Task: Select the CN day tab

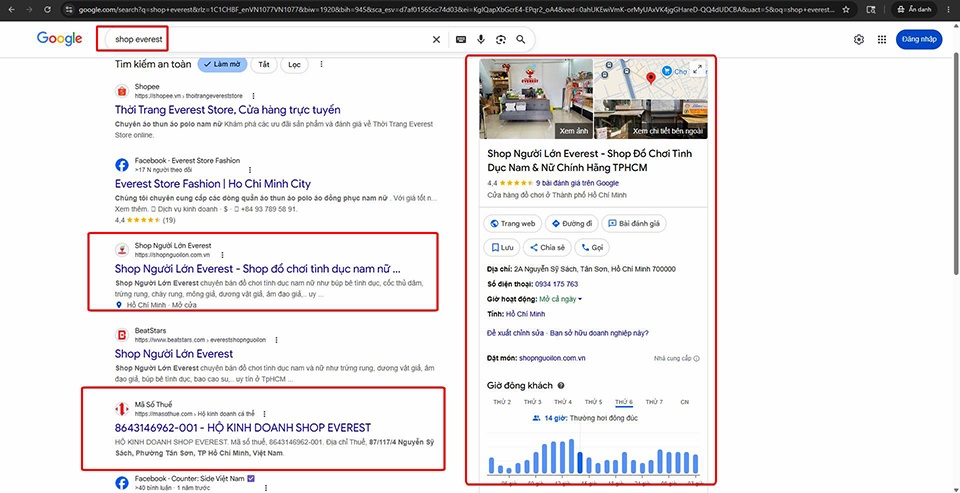Action: [684, 402]
